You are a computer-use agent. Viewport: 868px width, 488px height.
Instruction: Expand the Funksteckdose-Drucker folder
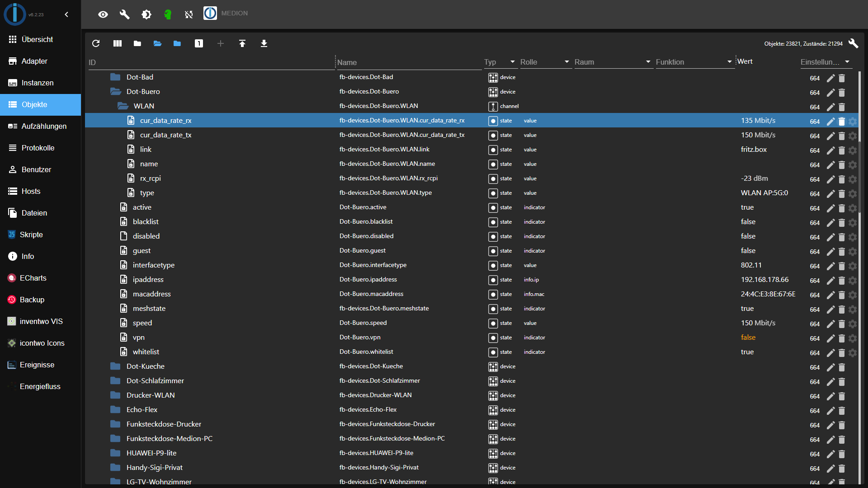(115, 424)
